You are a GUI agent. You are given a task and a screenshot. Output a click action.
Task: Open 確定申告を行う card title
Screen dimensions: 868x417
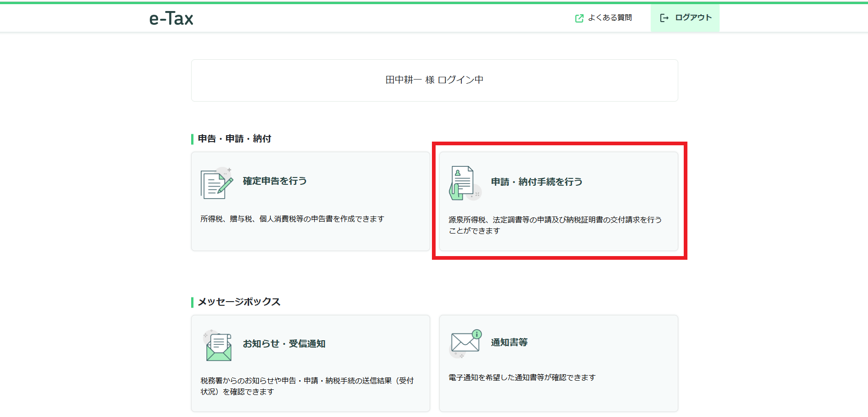[274, 181]
